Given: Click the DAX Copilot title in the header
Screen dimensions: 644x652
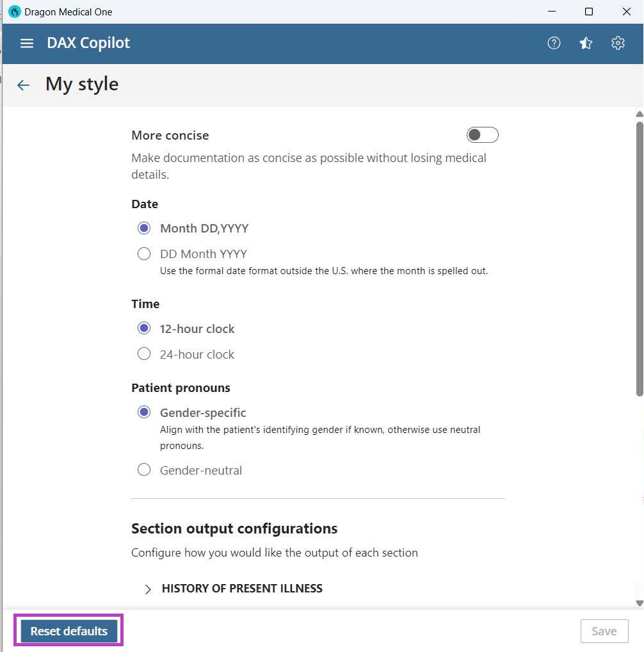Looking at the screenshot, I should click(88, 43).
